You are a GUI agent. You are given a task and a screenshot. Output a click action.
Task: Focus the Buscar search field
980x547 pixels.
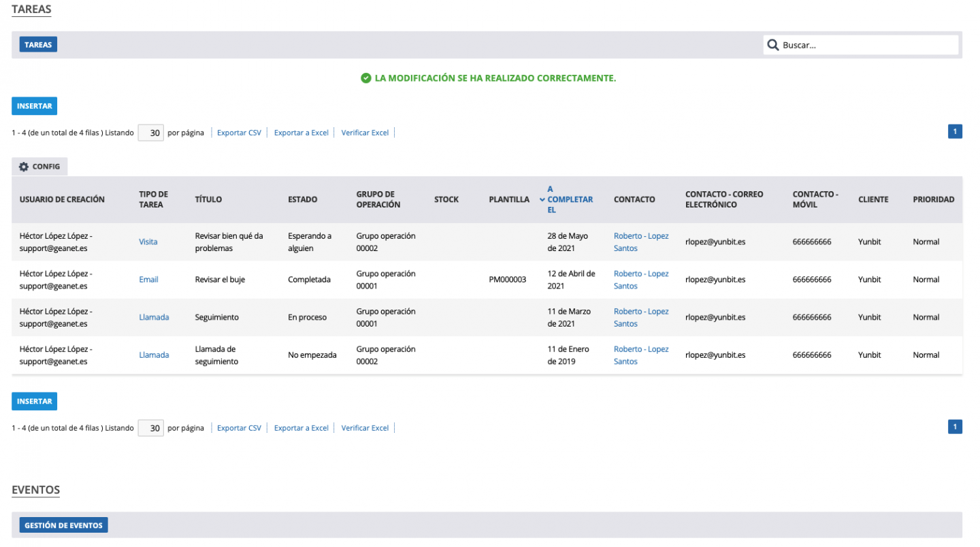868,45
